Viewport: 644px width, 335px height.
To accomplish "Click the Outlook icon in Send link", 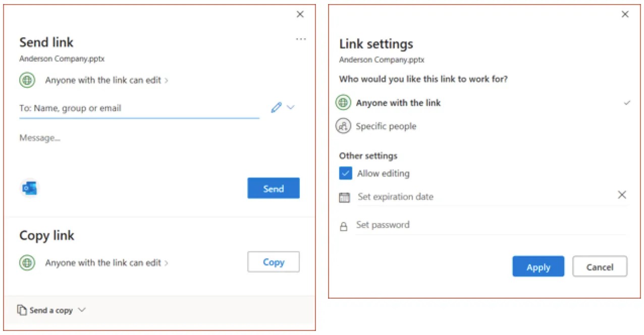I will tap(29, 188).
